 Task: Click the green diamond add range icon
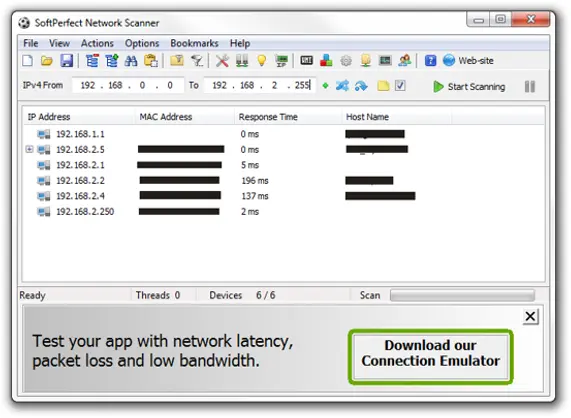326,86
